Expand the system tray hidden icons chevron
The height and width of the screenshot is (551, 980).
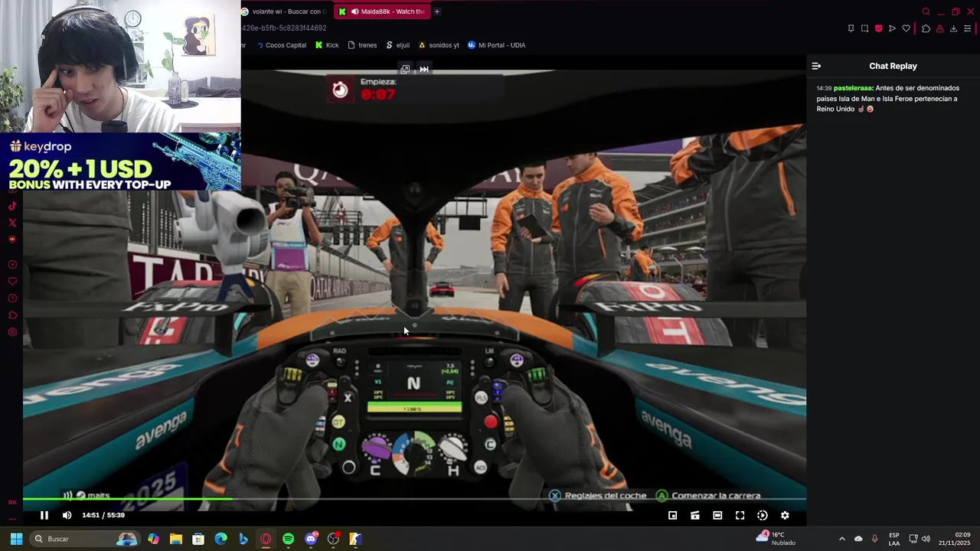841,539
